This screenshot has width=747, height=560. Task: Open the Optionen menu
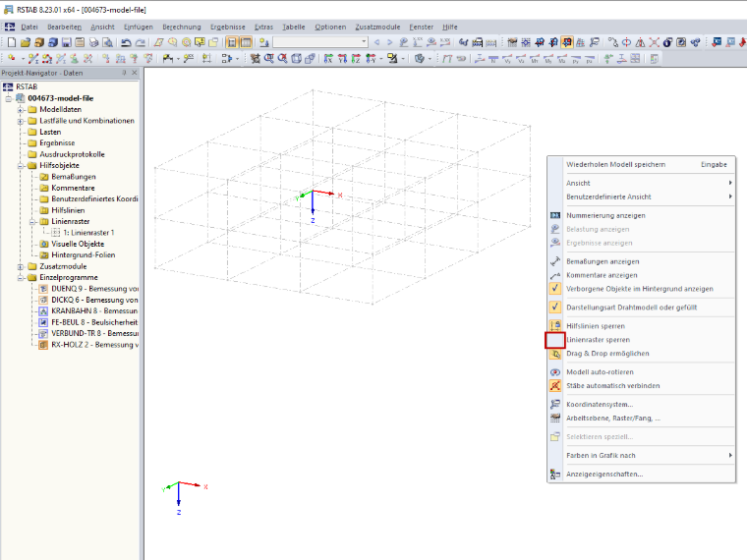330,28
